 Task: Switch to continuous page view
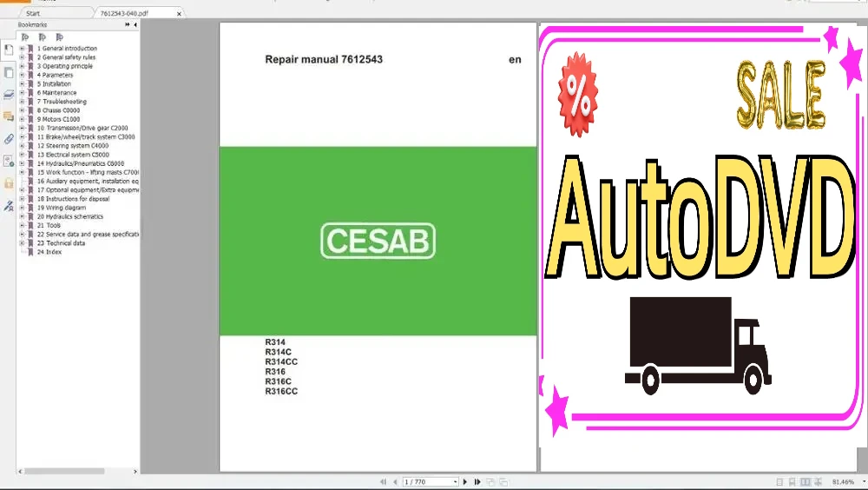[792, 482]
